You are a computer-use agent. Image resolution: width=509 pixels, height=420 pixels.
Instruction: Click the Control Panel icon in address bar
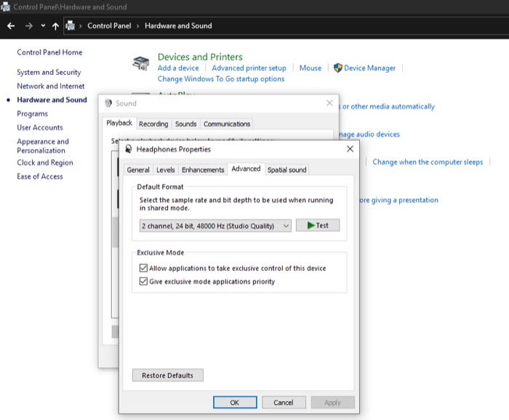tap(71, 25)
